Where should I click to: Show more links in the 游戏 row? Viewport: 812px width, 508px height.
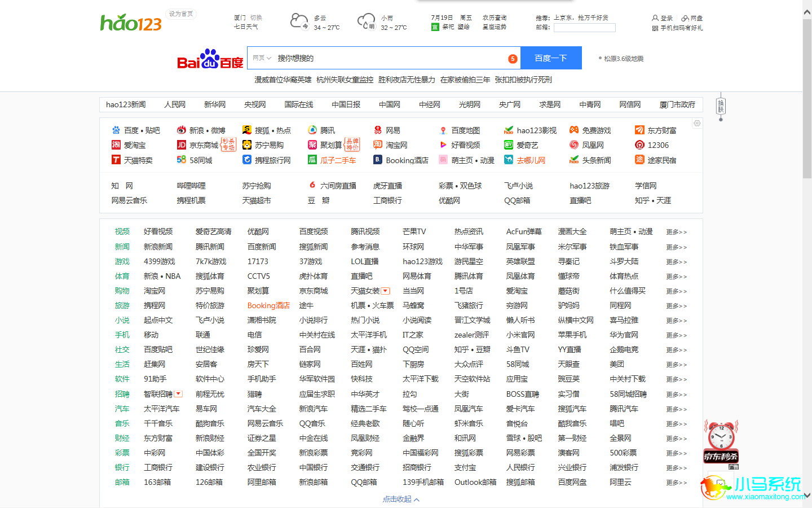click(676, 262)
